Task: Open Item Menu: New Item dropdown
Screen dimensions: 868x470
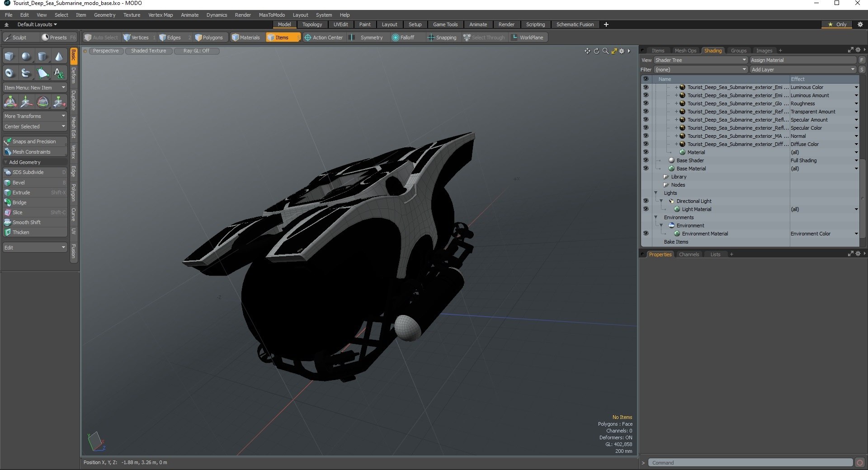Action: coord(35,88)
